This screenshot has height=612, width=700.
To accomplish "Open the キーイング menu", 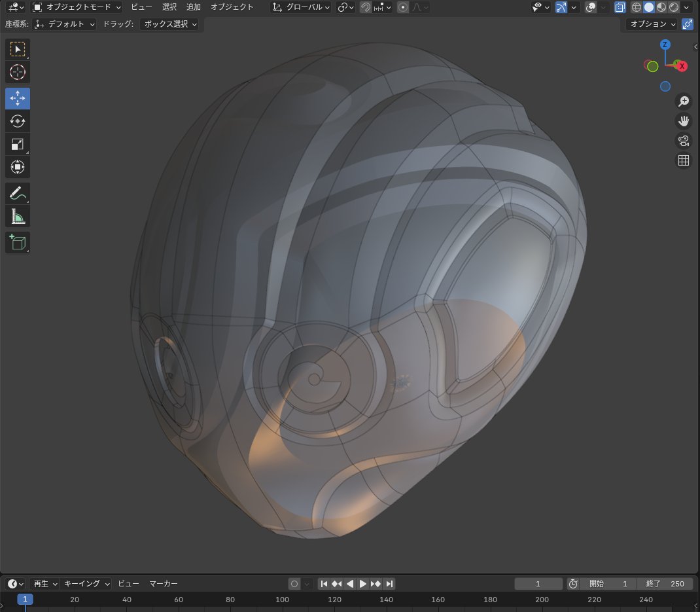I will [x=86, y=583].
